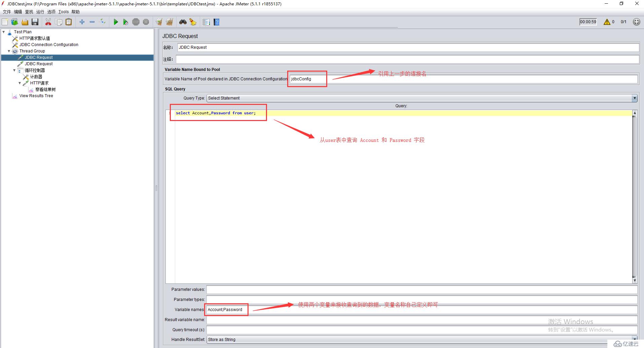This screenshot has width=644, height=348.
Task: Expand all tree nodes with plus icon
Action: (x=82, y=22)
